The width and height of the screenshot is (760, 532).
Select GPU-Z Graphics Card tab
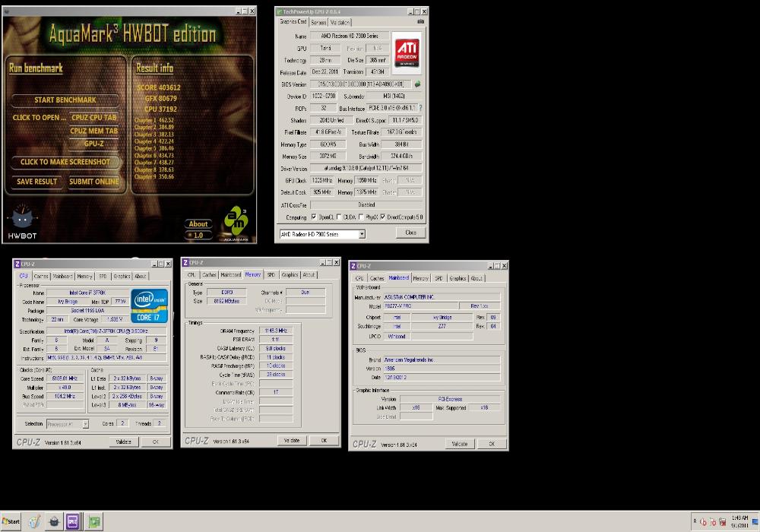pyautogui.click(x=293, y=22)
